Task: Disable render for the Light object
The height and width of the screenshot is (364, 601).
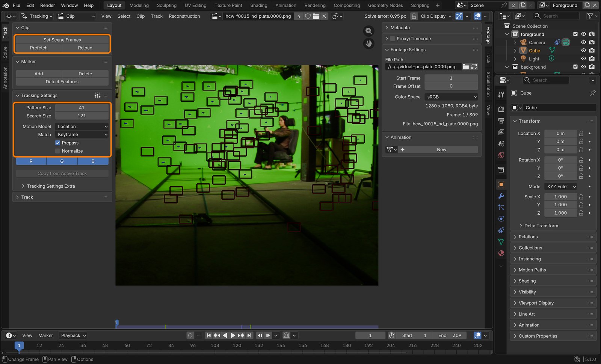Action: [x=592, y=59]
